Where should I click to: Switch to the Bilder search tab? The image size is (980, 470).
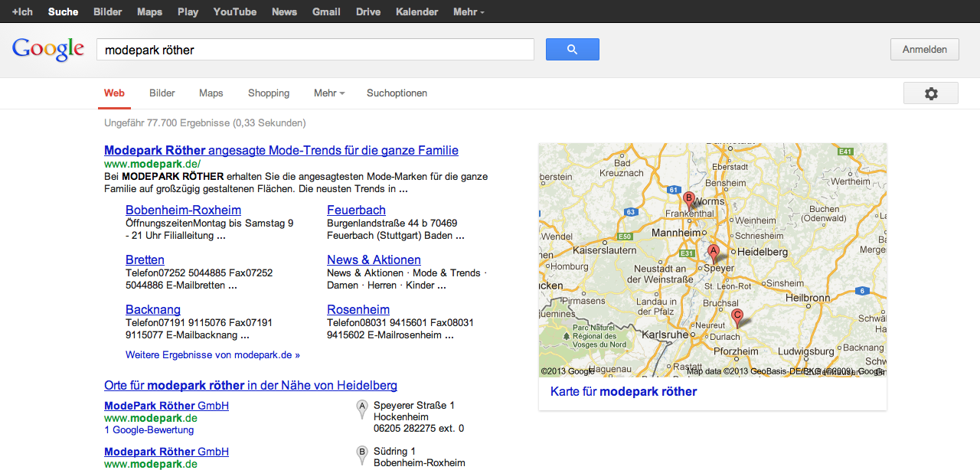click(162, 93)
